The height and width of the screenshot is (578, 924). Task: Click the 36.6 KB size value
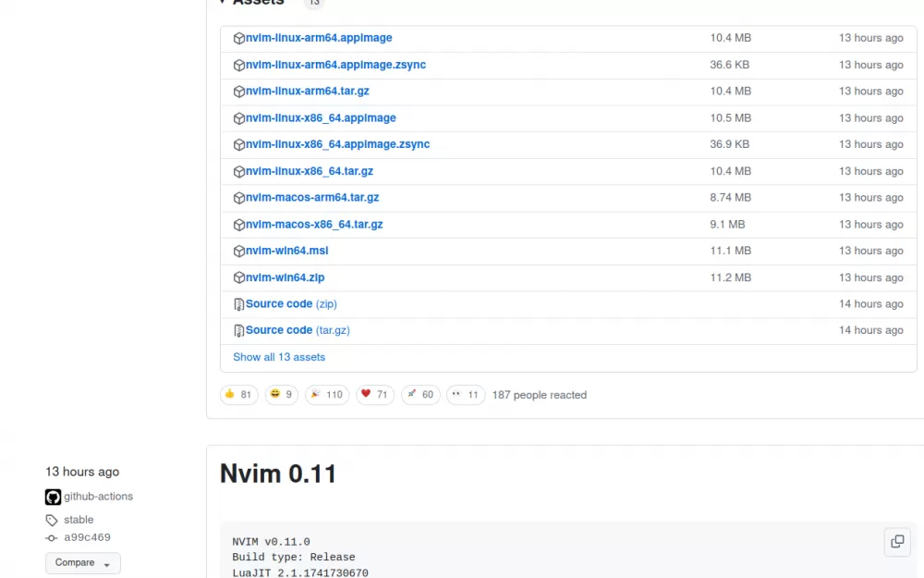730,65
